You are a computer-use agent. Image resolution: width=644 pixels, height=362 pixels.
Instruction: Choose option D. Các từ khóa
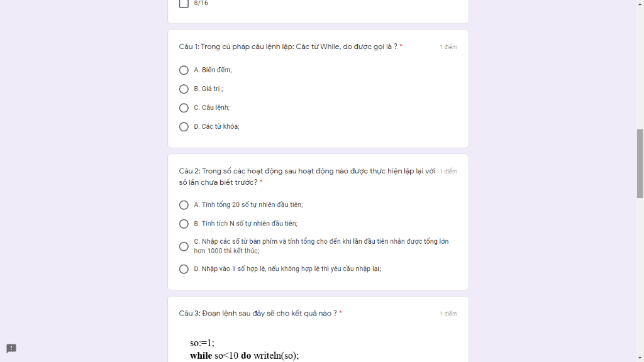coord(184,127)
